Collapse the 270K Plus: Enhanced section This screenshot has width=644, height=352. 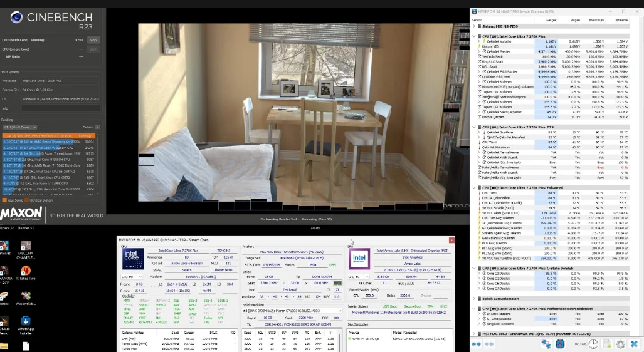point(474,188)
